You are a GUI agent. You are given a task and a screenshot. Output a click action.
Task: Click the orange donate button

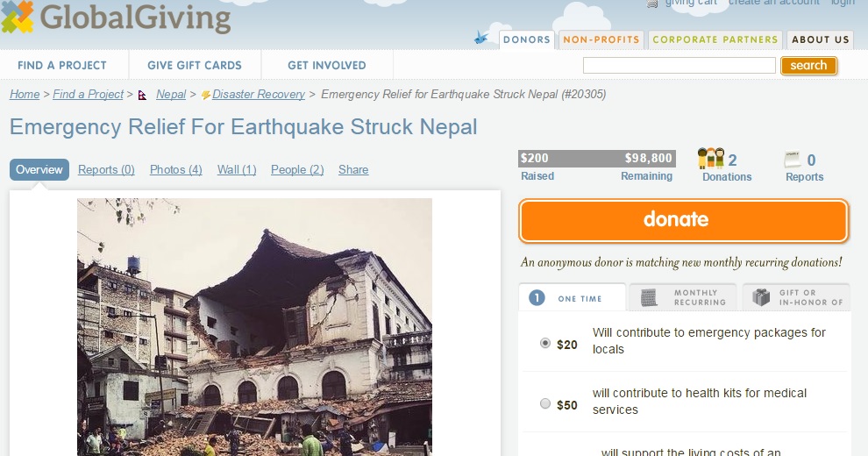click(x=684, y=220)
